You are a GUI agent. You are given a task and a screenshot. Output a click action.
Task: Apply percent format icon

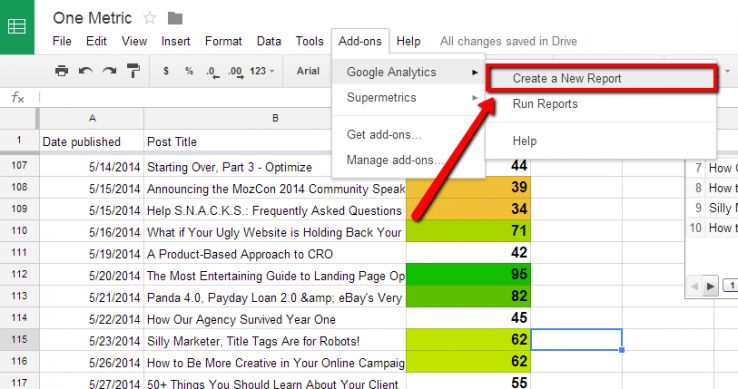point(189,71)
